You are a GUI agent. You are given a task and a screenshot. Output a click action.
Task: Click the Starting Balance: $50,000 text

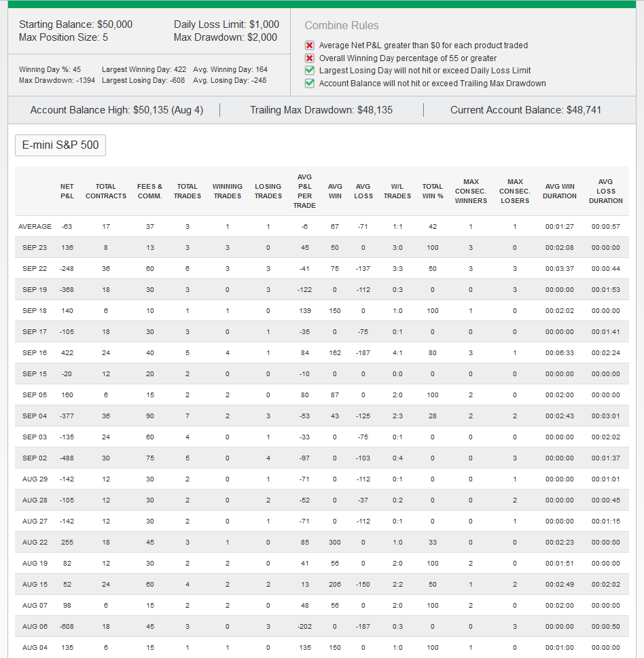point(75,24)
